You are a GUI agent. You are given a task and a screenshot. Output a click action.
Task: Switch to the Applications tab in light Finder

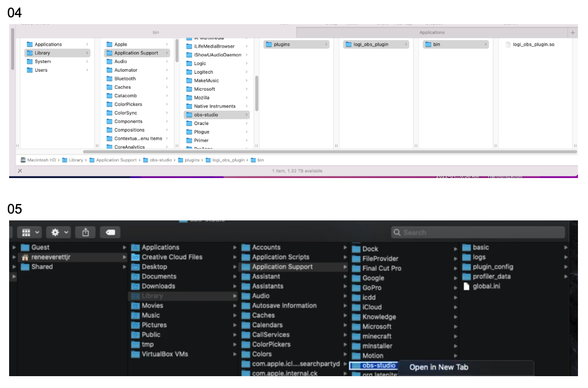(432, 32)
